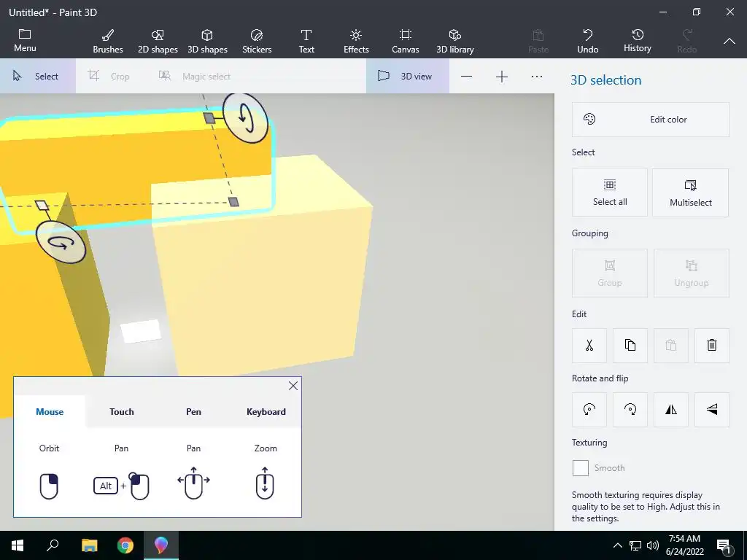The image size is (747, 560).
Task: Tick the Smooth texturing checkbox
Action: click(x=580, y=468)
